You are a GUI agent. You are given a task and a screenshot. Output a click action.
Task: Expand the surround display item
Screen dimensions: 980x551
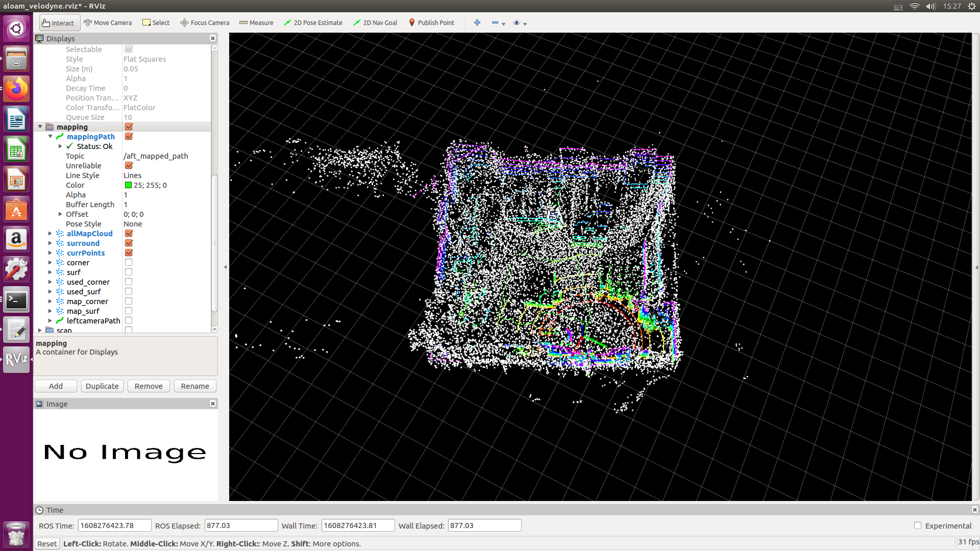coord(50,243)
